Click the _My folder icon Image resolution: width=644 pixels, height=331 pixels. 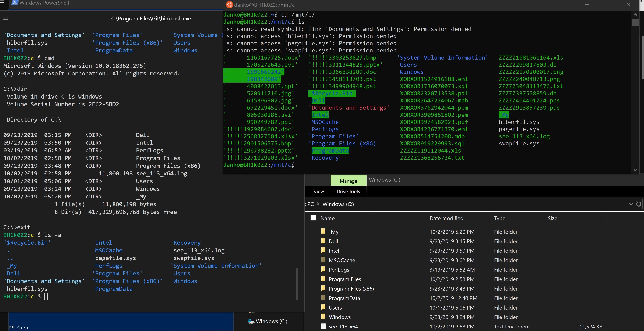click(x=323, y=231)
